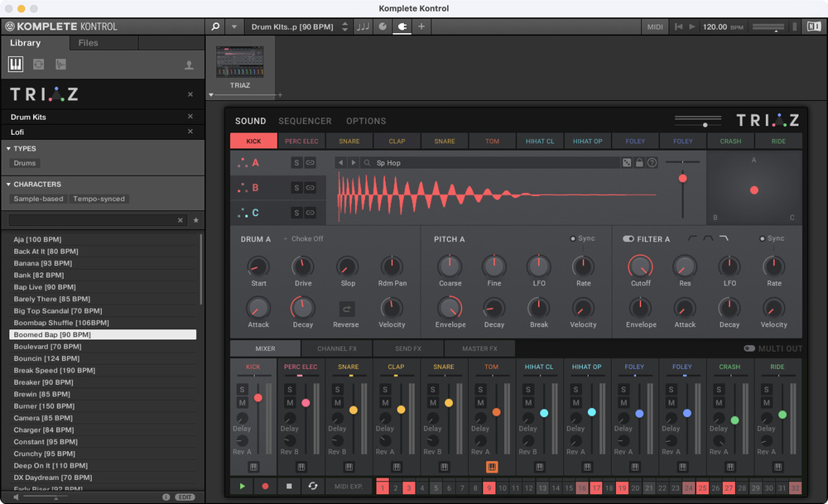Click the instruments keyboard icon in Library

coord(15,65)
